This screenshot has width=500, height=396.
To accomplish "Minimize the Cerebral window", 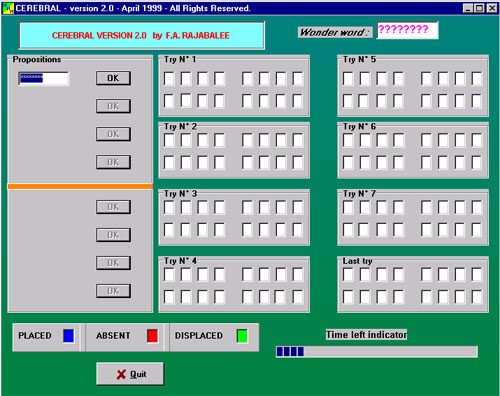I will [x=468, y=8].
